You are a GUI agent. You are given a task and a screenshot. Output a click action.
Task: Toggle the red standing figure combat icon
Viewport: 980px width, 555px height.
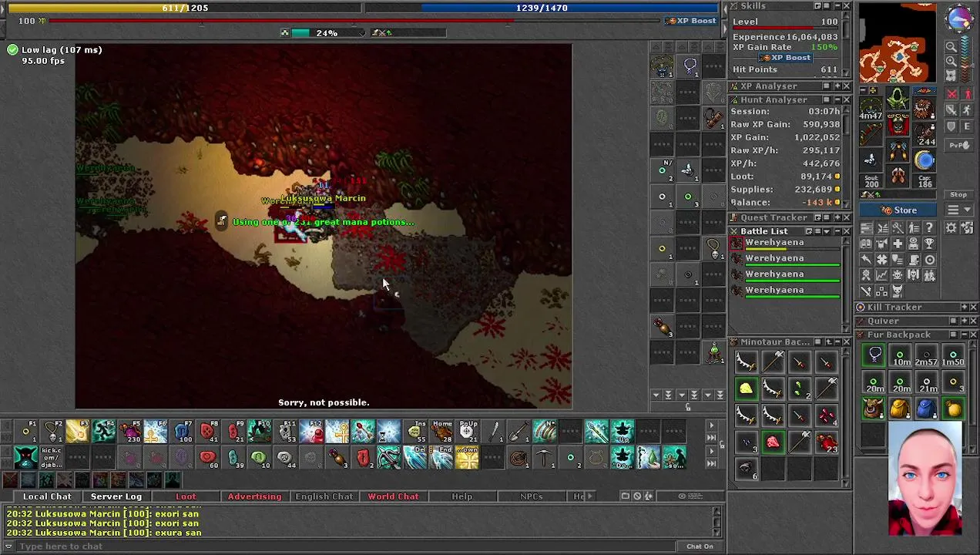967,93
